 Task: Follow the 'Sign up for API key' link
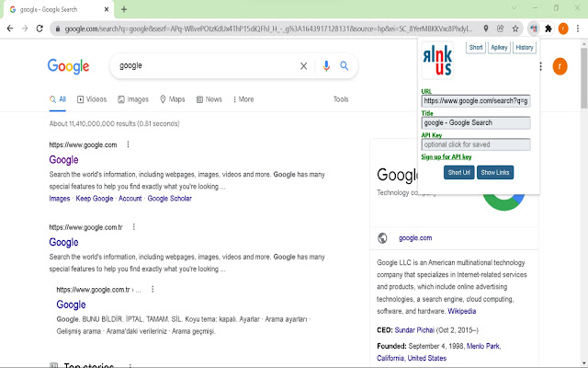pyautogui.click(x=447, y=157)
